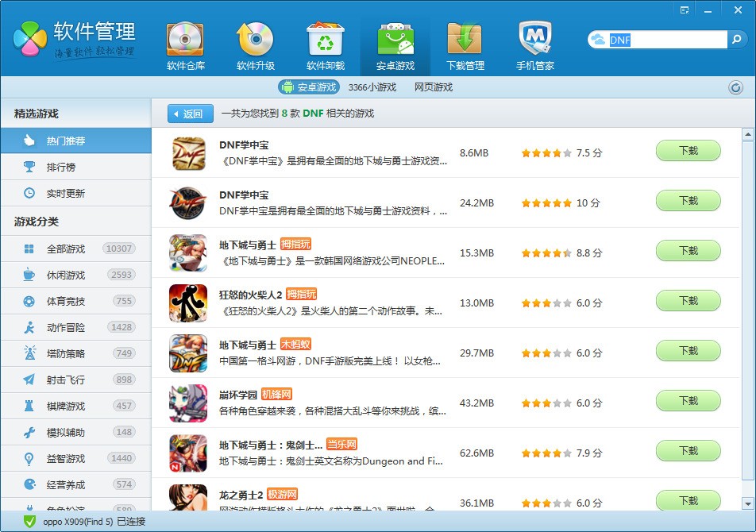Select the 全部游戏 category
Viewport: 756px width, 532px height.
tap(76, 249)
